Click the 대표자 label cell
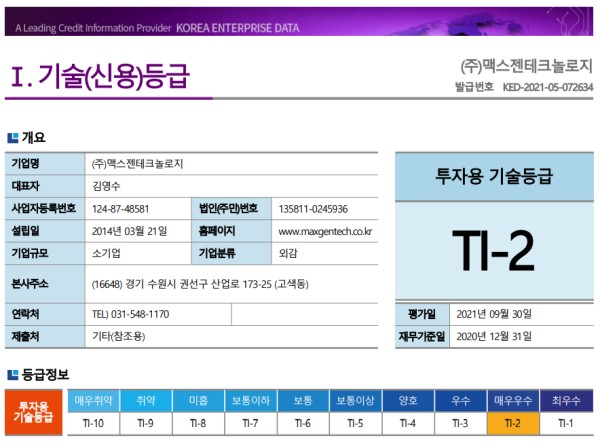The image size is (600, 444). coord(45,186)
